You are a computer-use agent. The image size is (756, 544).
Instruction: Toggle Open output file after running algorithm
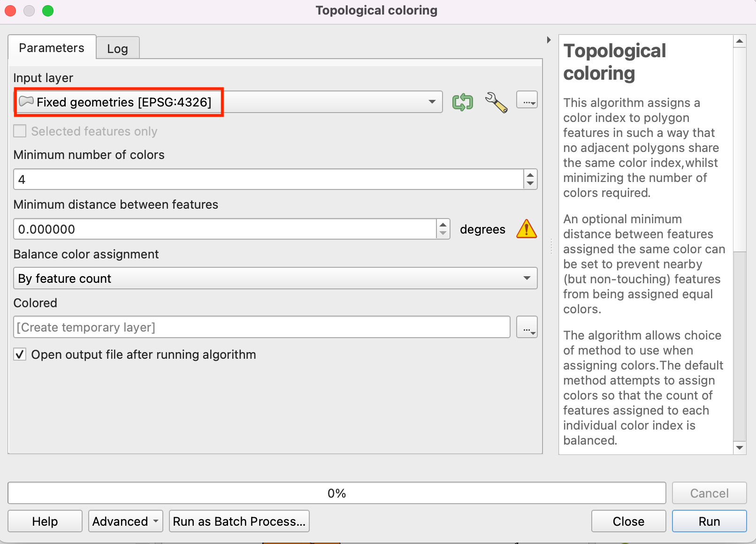[20, 355]
